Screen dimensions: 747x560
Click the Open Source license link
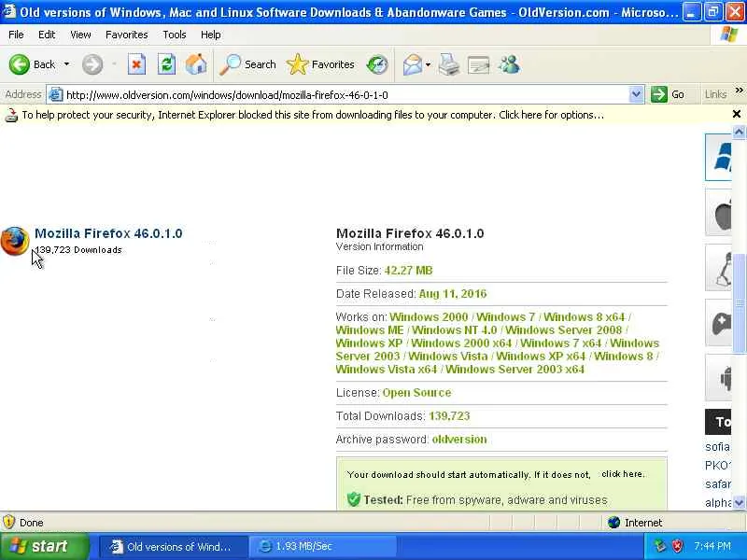(x=416, y=393)
